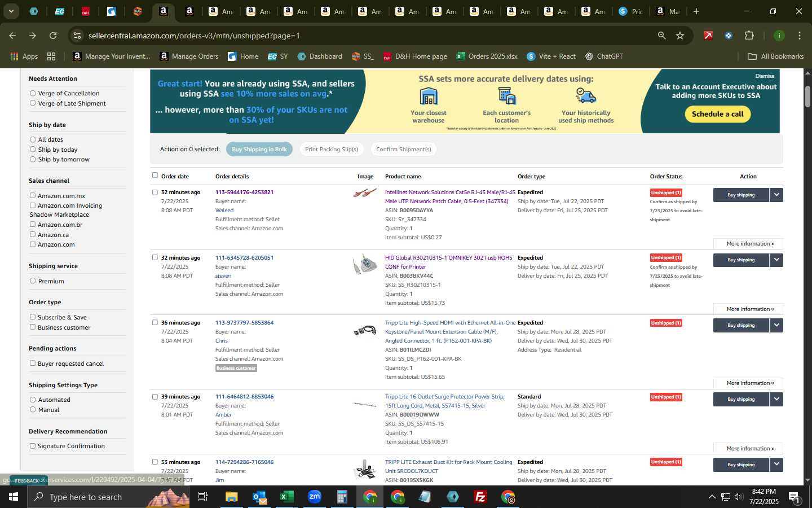Image resolution: width=812 pixels, height=508 pixels.
Task: Open the Manage Orders bookmark
Action: tap(189, 56)
